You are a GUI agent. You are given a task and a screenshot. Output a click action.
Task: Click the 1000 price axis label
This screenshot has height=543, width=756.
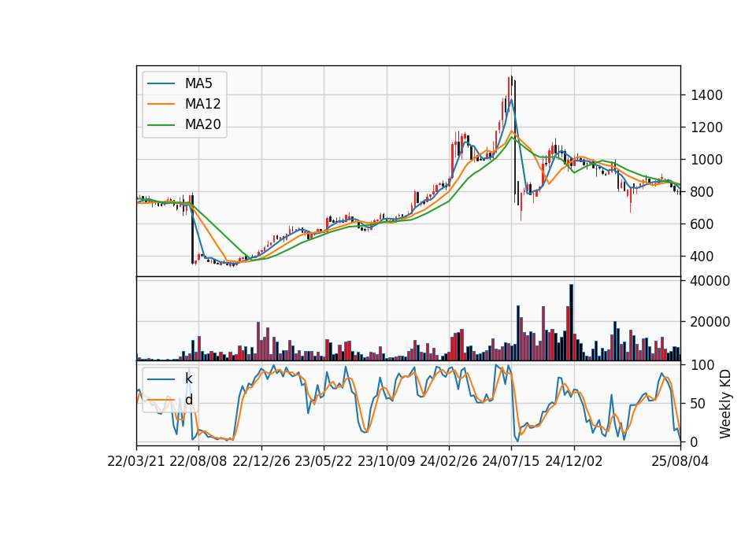pos(706,160)
